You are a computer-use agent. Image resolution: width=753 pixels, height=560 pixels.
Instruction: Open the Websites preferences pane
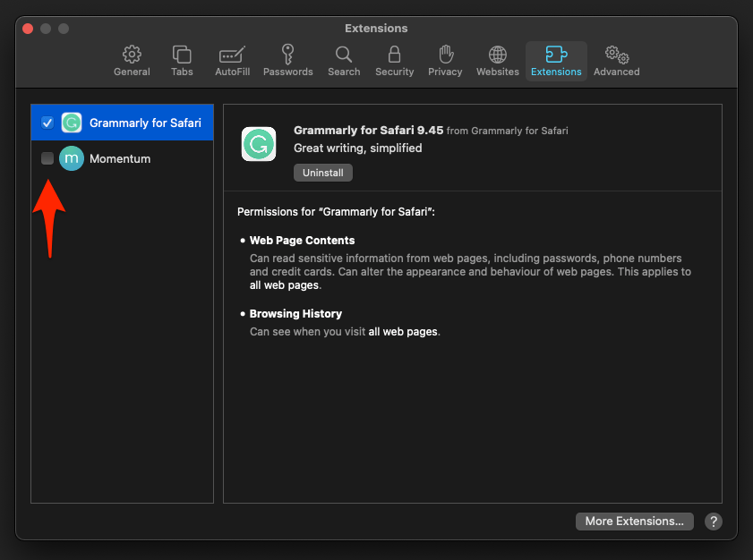[497, 61]
